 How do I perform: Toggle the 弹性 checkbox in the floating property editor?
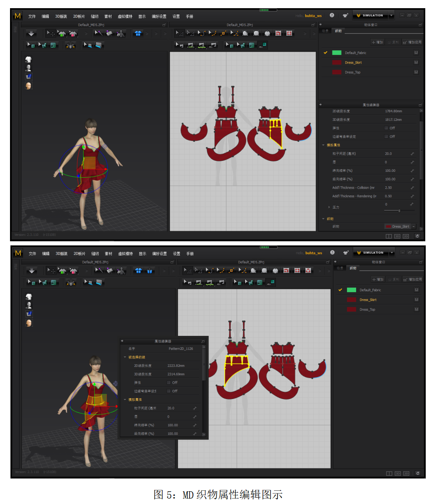tap(169, 383)
